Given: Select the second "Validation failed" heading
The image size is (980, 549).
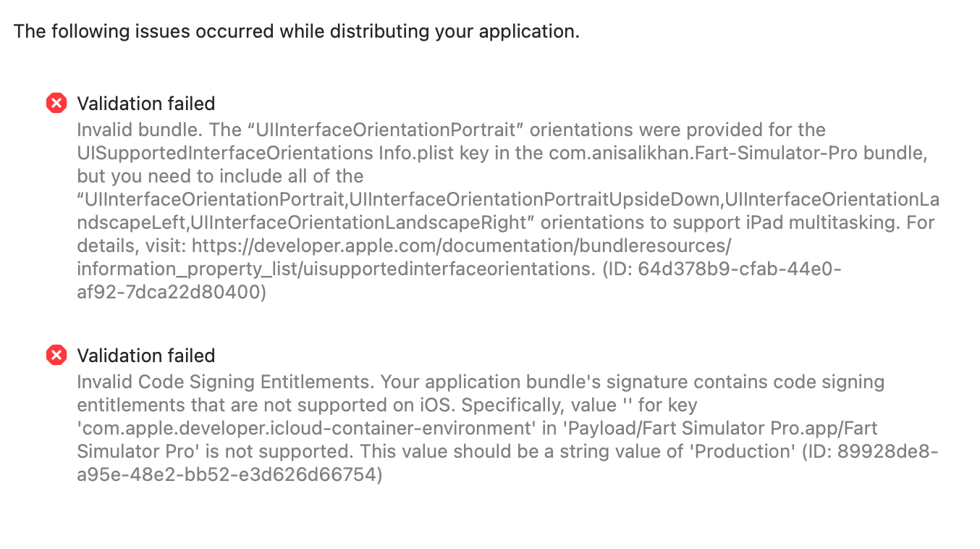Looking at the screenshot, I should [x=145, y=356].
